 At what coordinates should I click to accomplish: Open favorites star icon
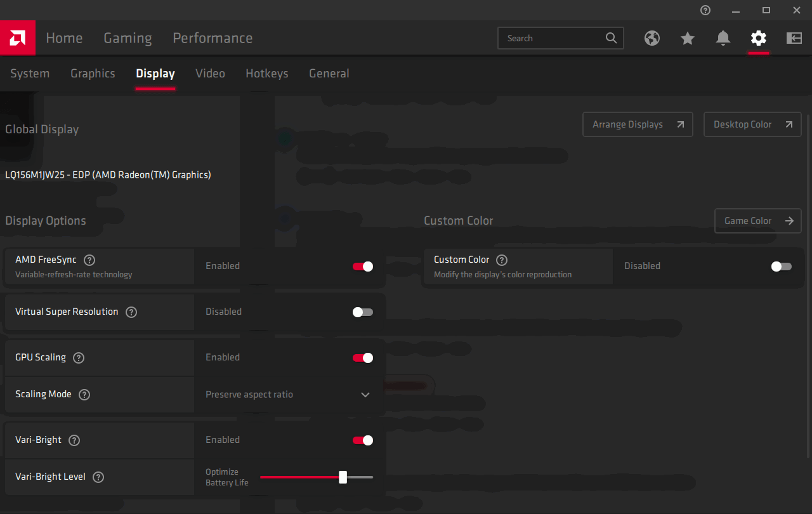(688, 38)
